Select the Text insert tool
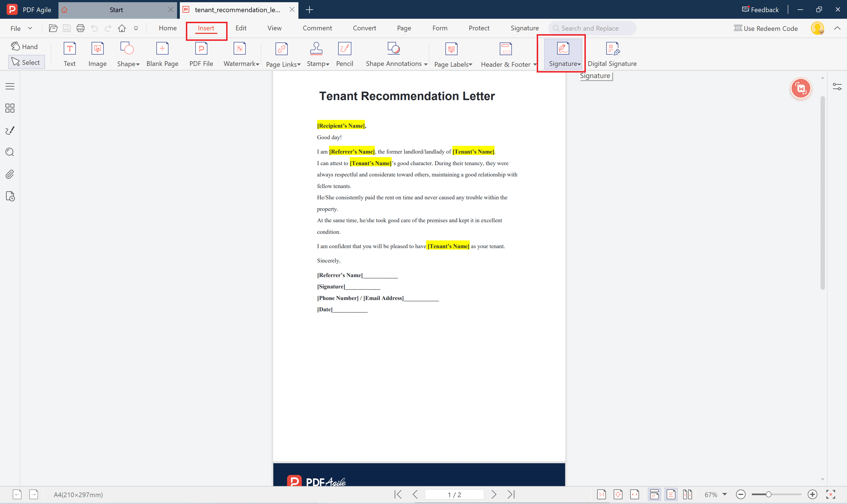 pyautogui.click(x=70, y=54)
